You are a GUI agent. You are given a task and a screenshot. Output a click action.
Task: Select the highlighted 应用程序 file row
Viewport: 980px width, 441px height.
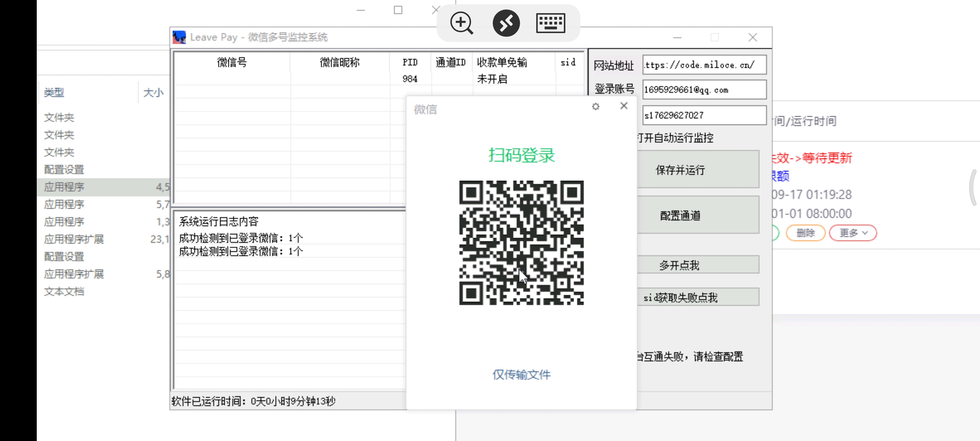[64, 187]
